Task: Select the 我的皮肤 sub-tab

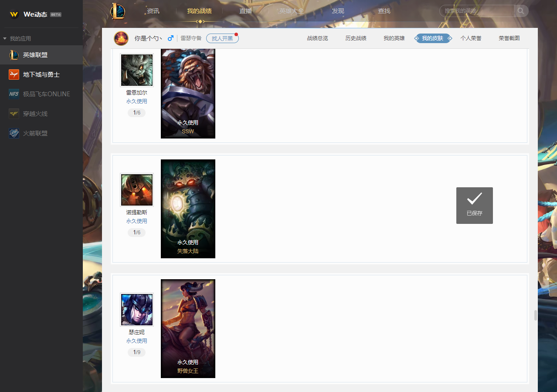Action: 433,38
